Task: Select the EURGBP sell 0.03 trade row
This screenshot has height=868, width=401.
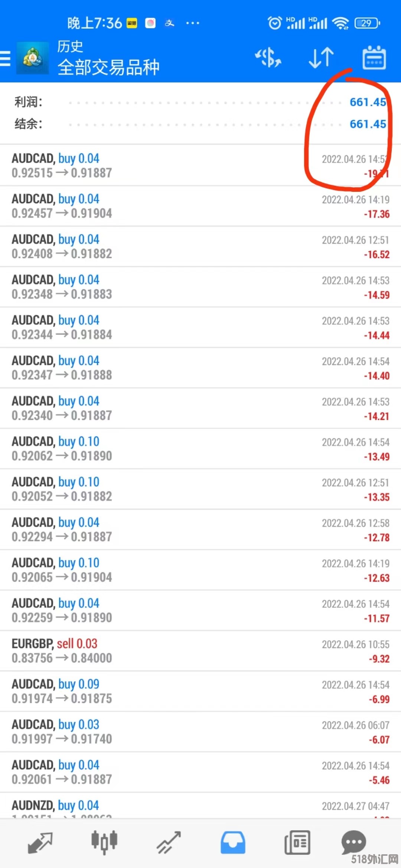Action: (x=200, y=651)
